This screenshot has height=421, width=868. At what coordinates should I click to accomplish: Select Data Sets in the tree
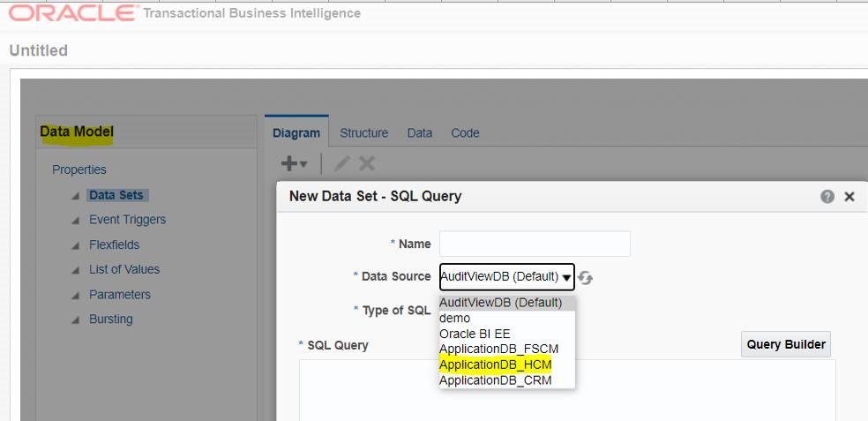point(116,195)
